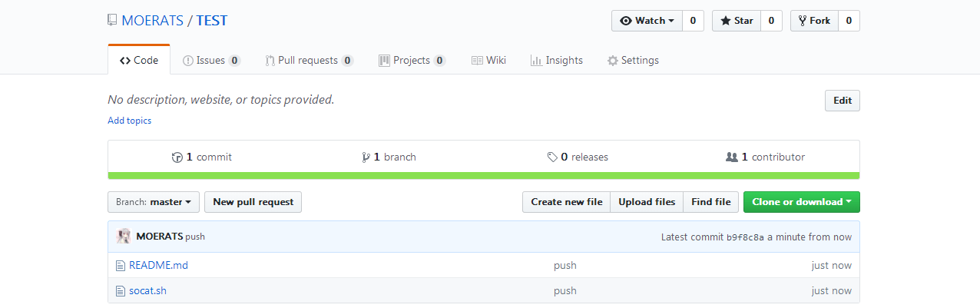The height and width of the screenshot is (308, 980).
Task: Click the Find file button
Action: (711, 202)
